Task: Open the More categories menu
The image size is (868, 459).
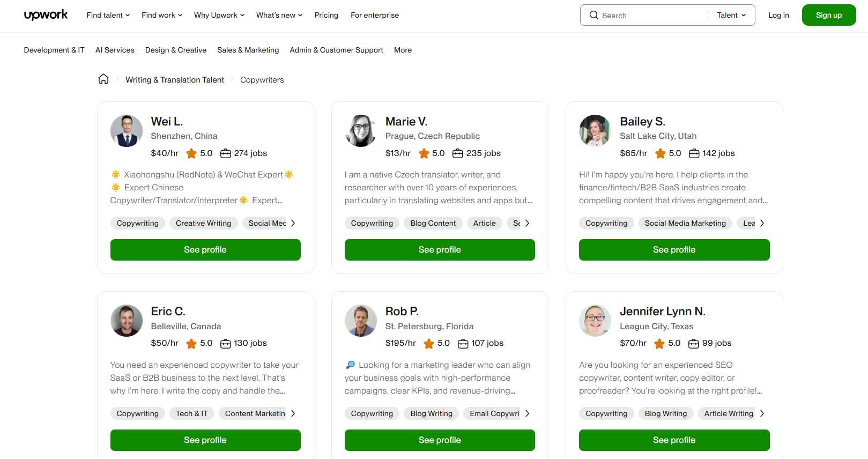Action: pos(403,50)
